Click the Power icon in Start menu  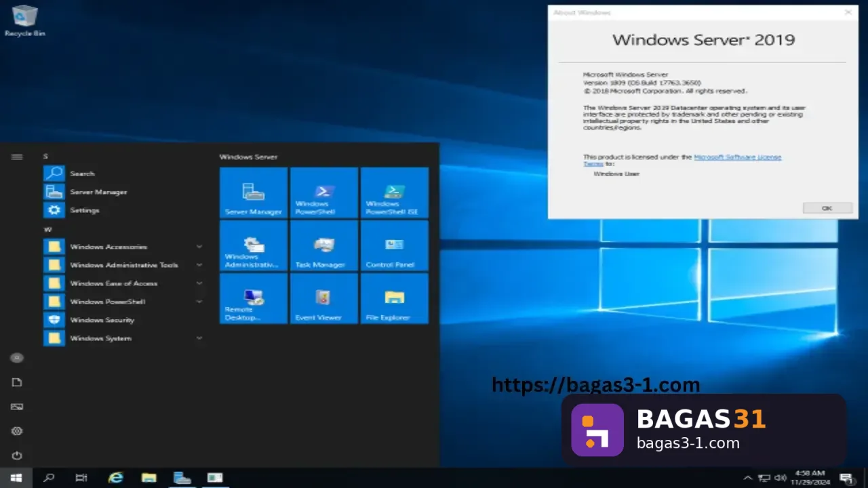(x=17, y=455)
